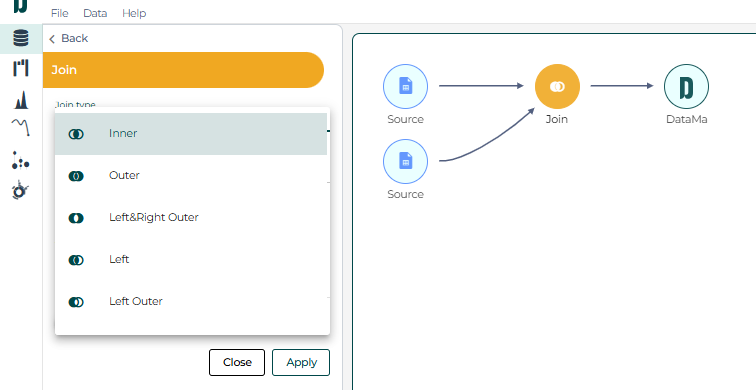Go Back from the Join panel
Viewport: 756px width, 390px height.
click(x=68, y=38)
